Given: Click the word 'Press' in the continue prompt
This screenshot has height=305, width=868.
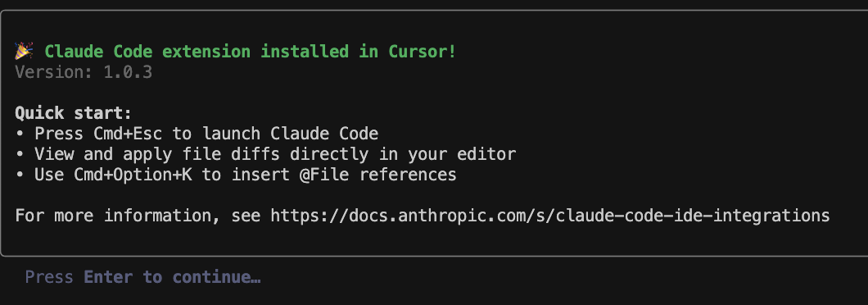Looking at the screenshot, I should pyautogui.click(x=49, y=277).
